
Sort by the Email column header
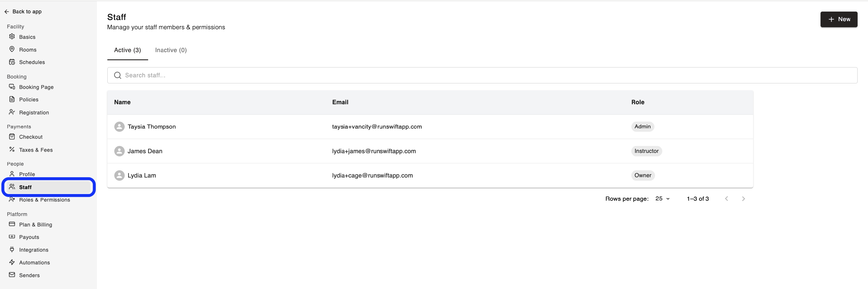(340, 102)
